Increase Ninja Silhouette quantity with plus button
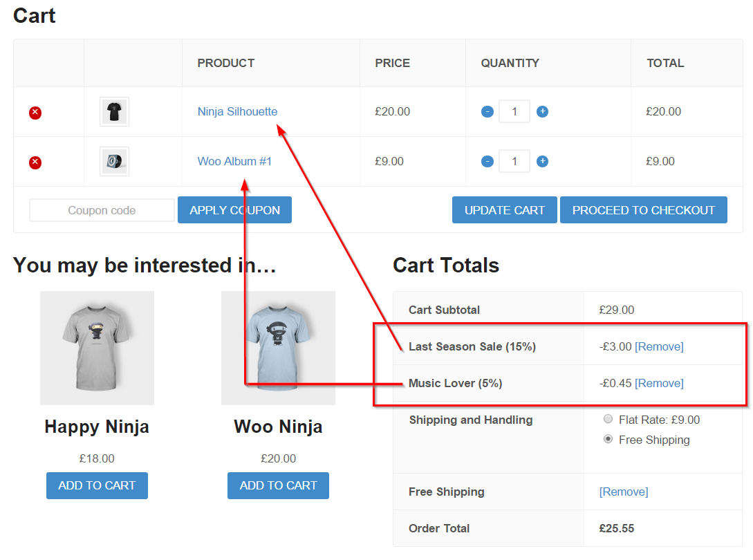Image resolution: width=753 pixels, height=560 pixels. point(542,111)
